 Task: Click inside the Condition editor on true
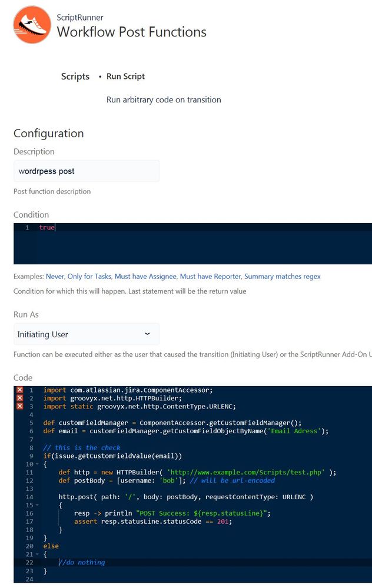(47, 227)
